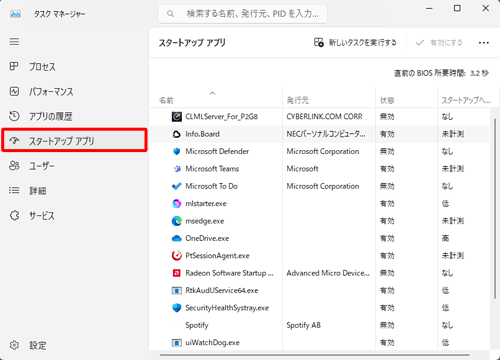
Task: Click 低 impact value for mlstarter.exe
Action: click(x=445, y=203)
